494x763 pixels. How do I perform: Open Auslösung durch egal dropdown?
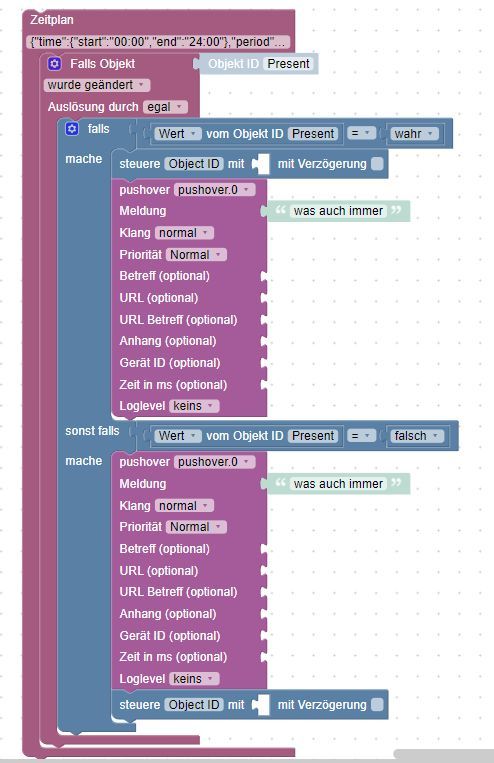165,107
